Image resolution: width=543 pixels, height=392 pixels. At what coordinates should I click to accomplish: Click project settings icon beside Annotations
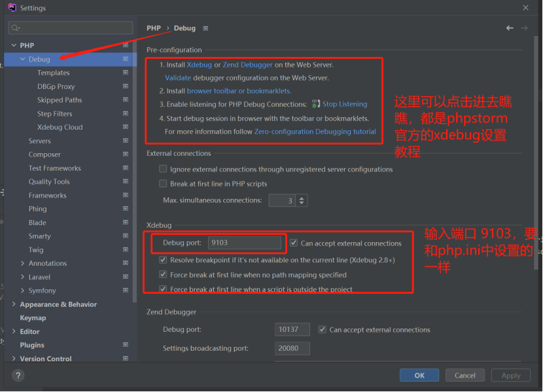pyautogui.click(x=126, y=263)
